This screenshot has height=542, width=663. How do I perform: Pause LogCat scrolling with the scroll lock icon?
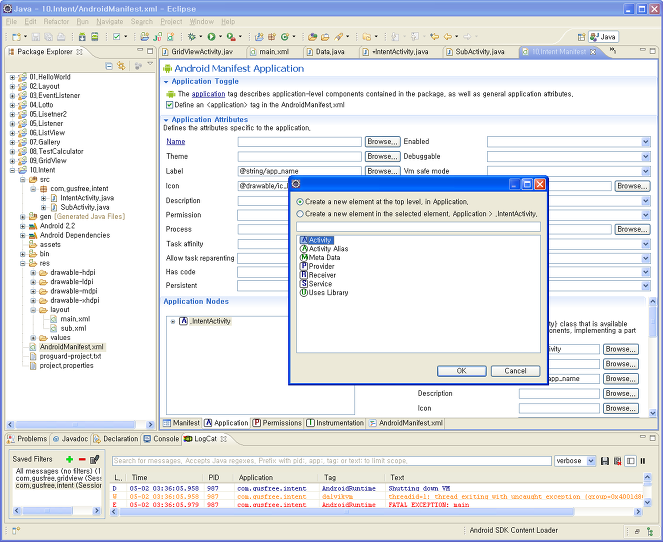coord(643,461)
